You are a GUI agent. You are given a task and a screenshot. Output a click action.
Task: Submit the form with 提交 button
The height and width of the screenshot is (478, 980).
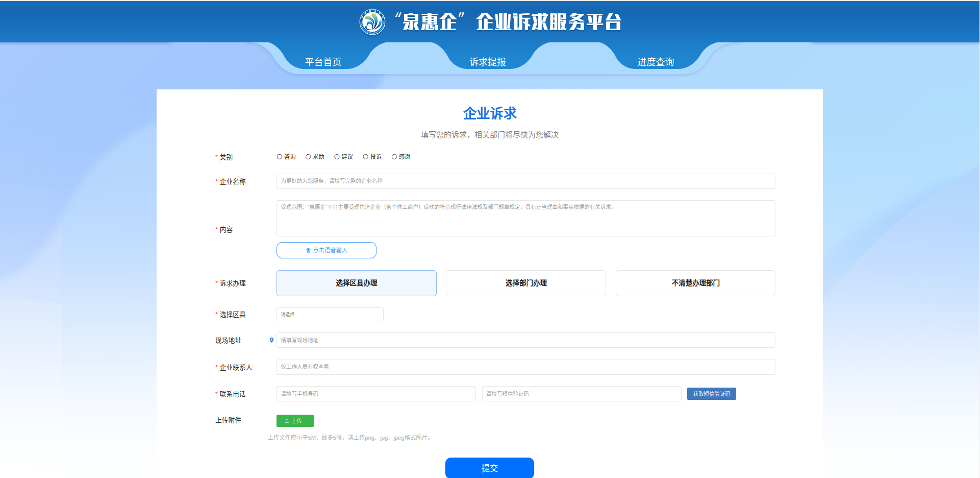(x=489, y=468)
